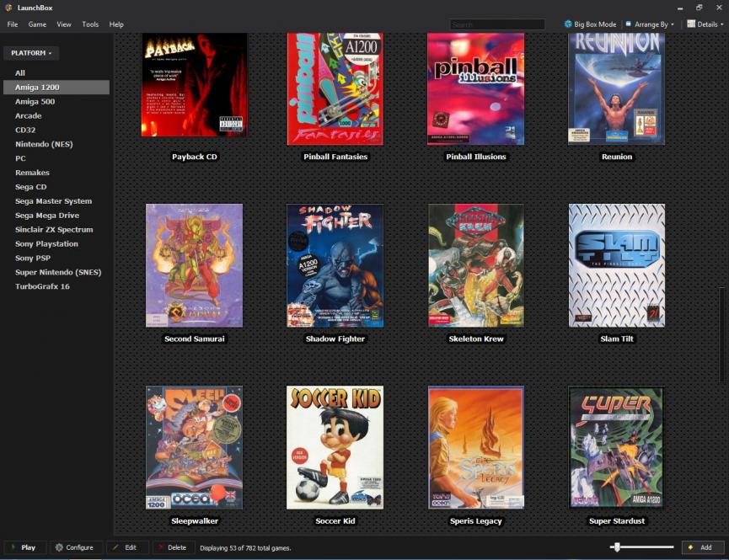Open Configure with the gear icon
The image size is (729, 560).
(x=76, y=547)
